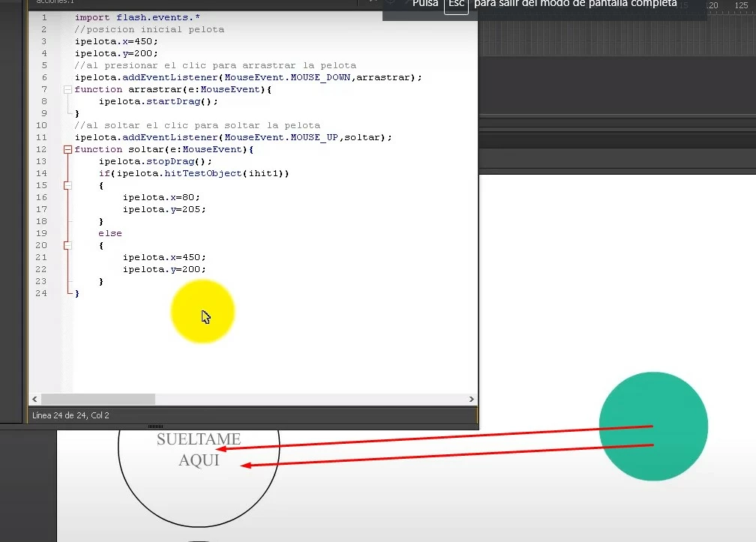Click line number 18 in the gutter
Screen dimensions: 756x542
tap(41, 222)
